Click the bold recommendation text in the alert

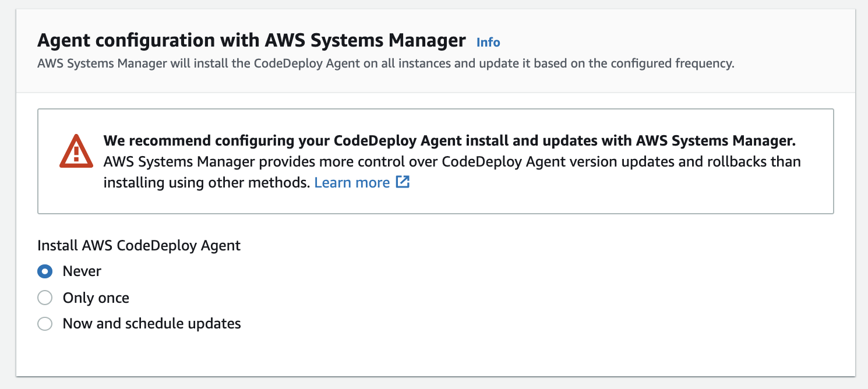[449, 141]
